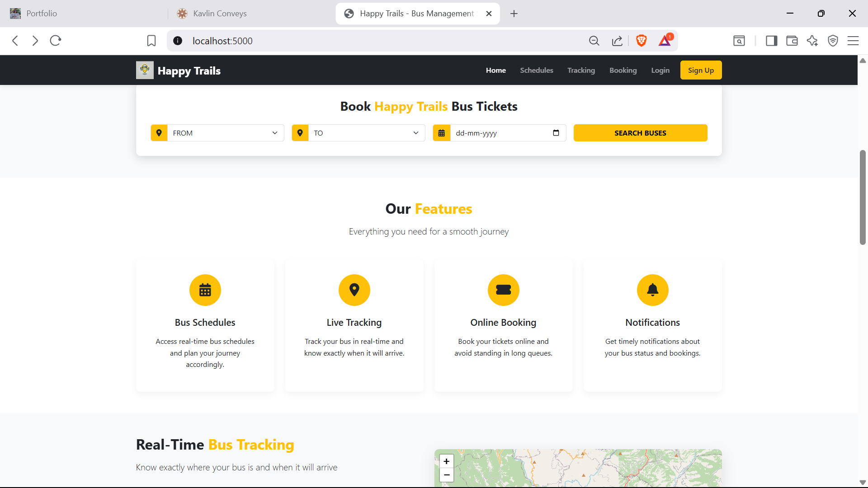Click the Live Tracking map pin icon

pyautogui.click(x=354, y=290)
